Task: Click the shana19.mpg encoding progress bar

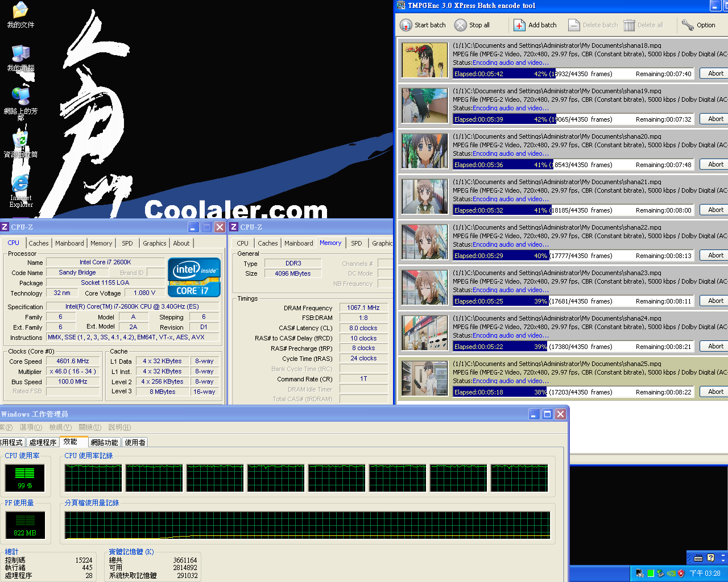Action: click(x=573, y=119)
